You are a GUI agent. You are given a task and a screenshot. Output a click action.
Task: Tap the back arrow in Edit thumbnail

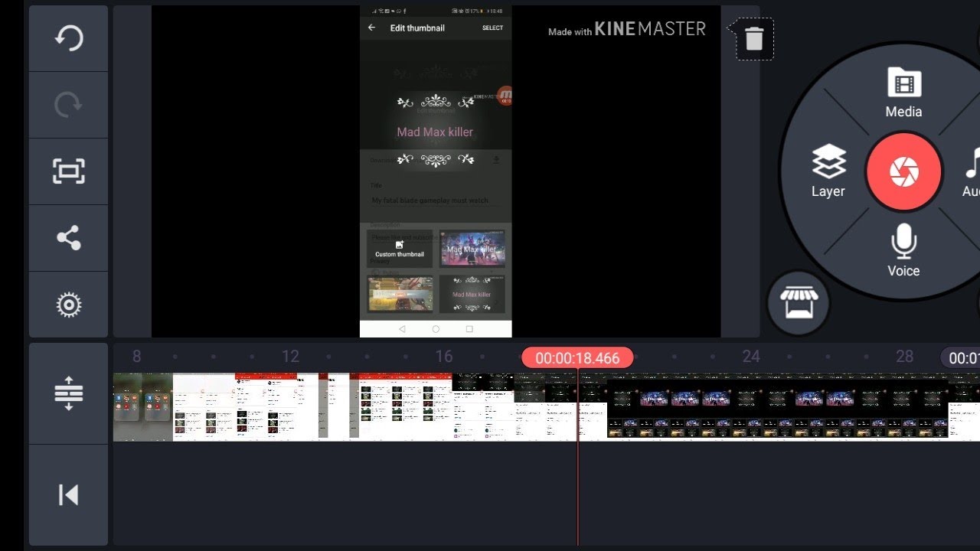coord(372,28)
